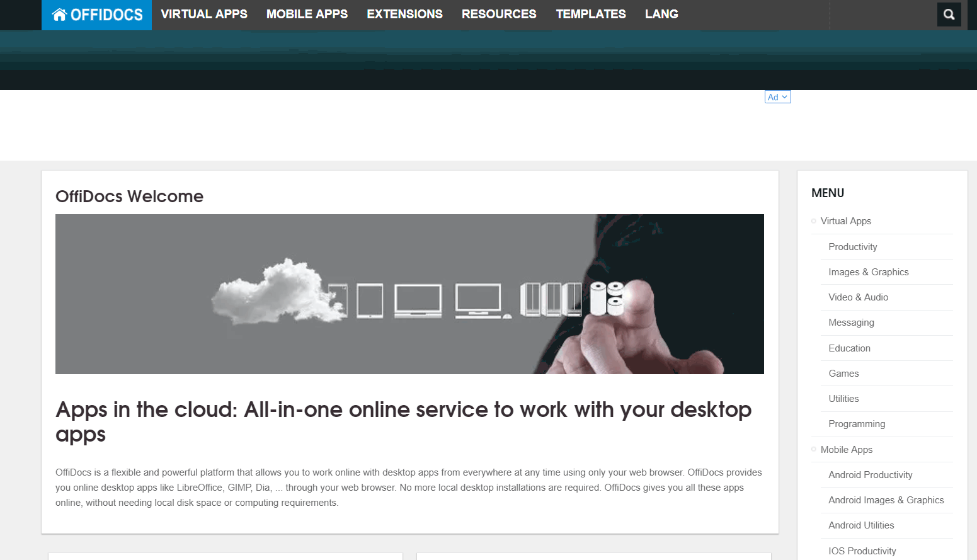Open Android Utilities sidebar link

pos(862,525)
